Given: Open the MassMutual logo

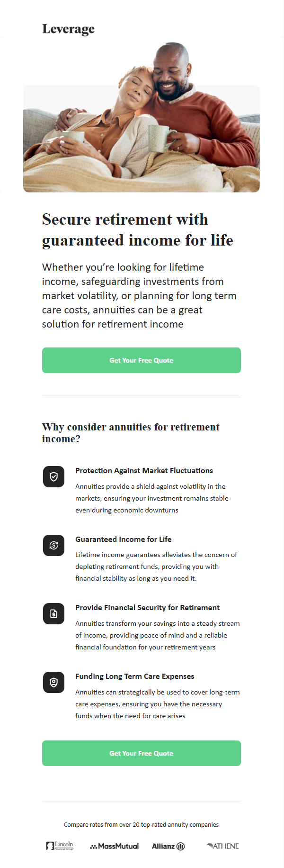Looking at the screenshot, I should point(115,846).
